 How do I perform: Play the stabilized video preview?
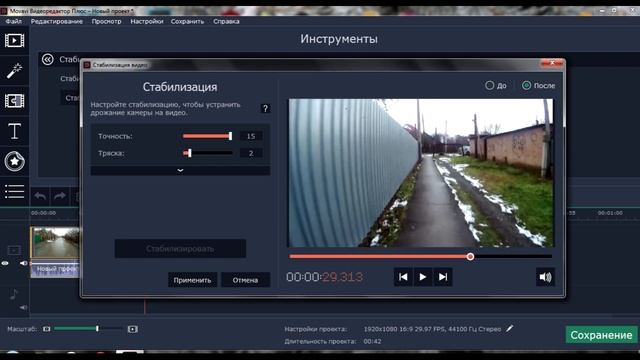pos(423,277)
